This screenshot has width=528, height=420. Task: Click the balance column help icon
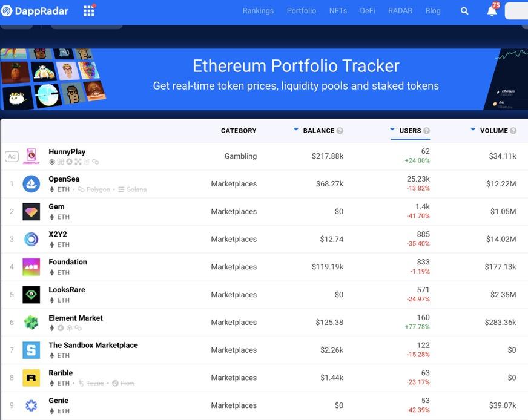click(x=340, y=131)
